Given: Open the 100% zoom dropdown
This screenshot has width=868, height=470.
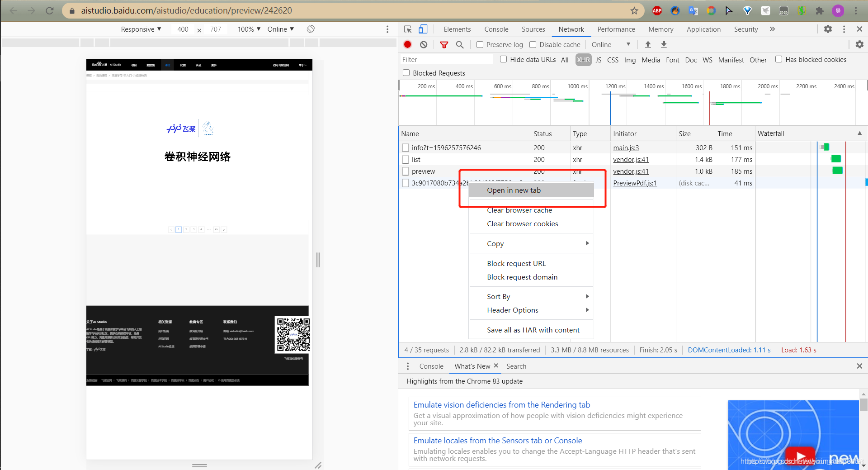Looking at the screenshot, I should (x=249, y=29).
